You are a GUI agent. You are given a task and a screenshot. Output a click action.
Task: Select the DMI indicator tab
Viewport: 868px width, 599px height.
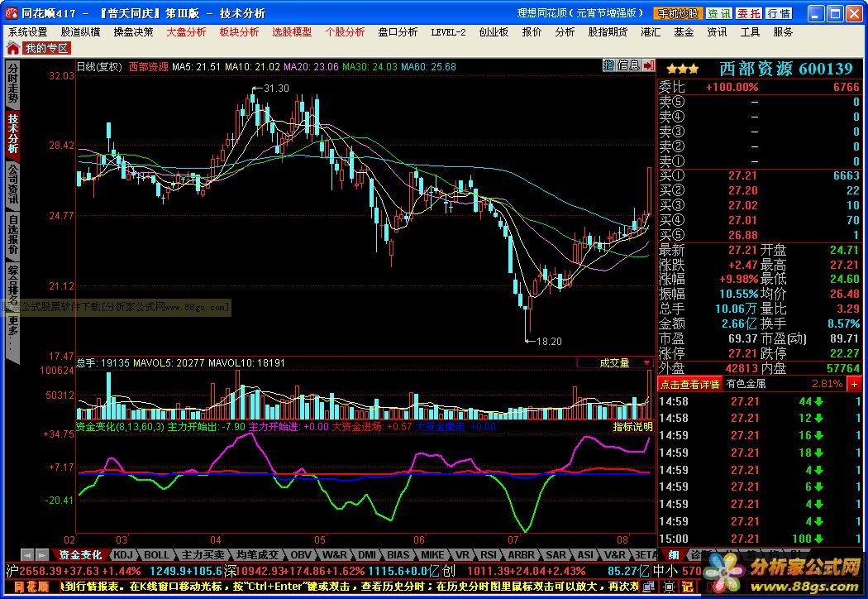(x=367, y=554)
